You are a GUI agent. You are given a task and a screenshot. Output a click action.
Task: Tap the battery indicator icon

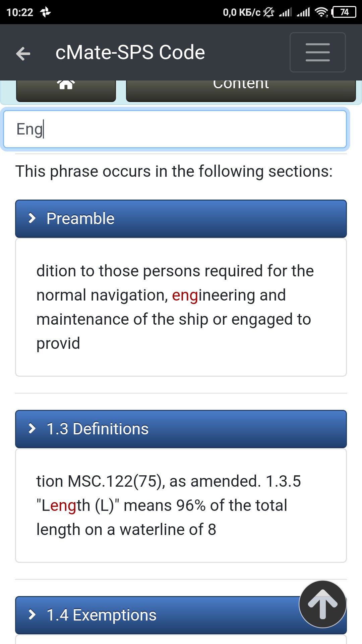point(344,12)
